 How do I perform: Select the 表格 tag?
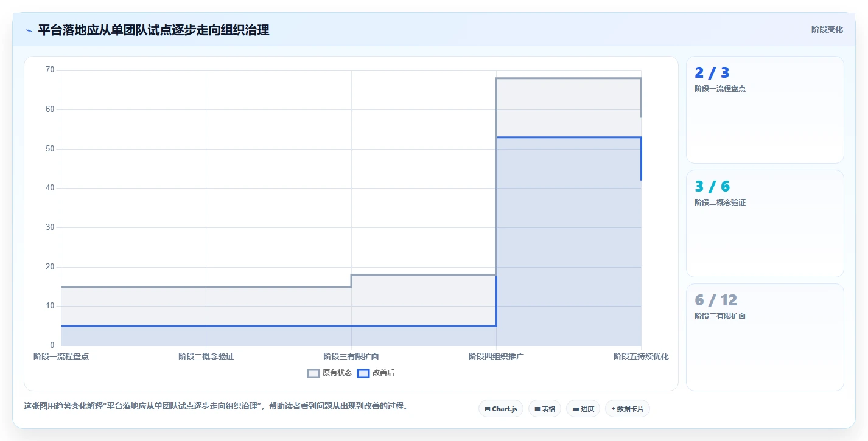pos(544,409)
